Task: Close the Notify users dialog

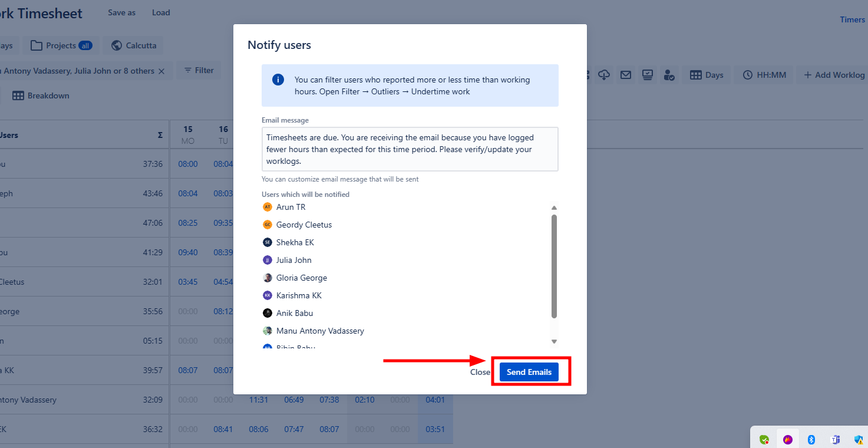Action: 480,372
